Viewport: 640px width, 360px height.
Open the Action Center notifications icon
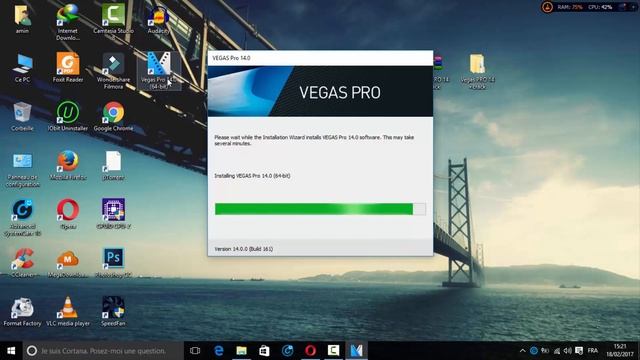tap(579, 351)
